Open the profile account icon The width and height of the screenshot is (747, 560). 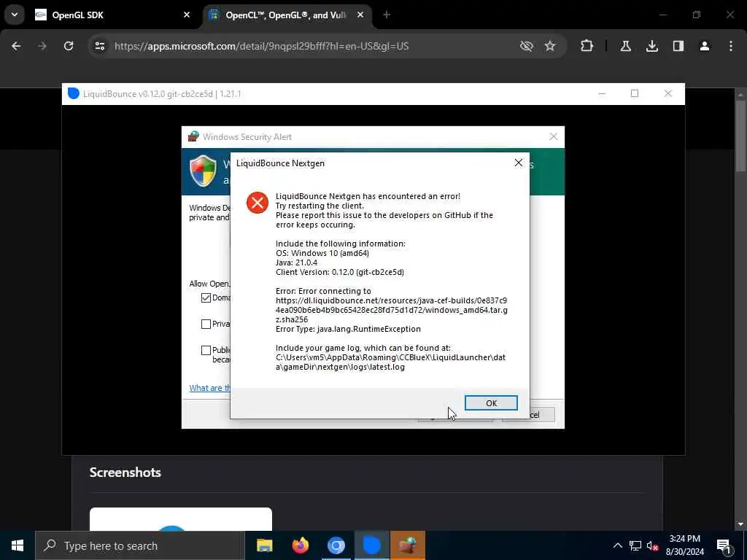click(x=704, y=46)
